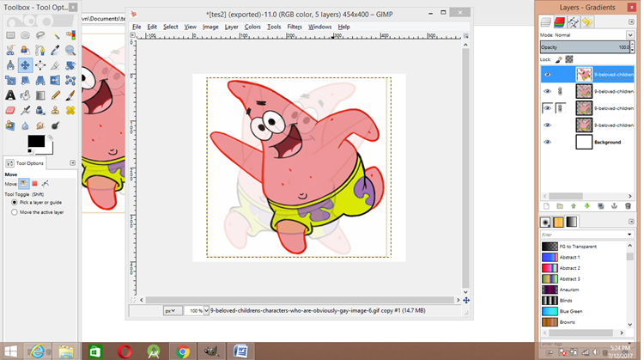Select the Text tool
Image resolution: width=644 pixels, height=360 pixels.
click(x=10, y=95)
